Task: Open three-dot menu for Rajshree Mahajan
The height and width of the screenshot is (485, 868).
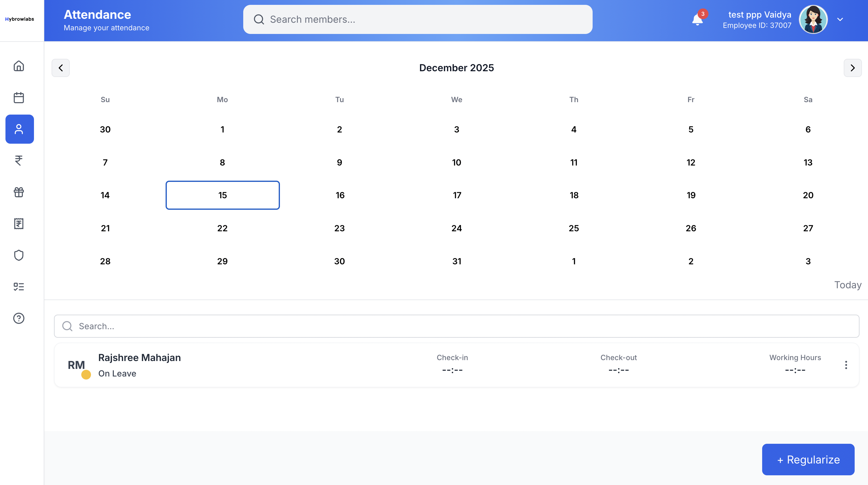Action: coord(846,365)
